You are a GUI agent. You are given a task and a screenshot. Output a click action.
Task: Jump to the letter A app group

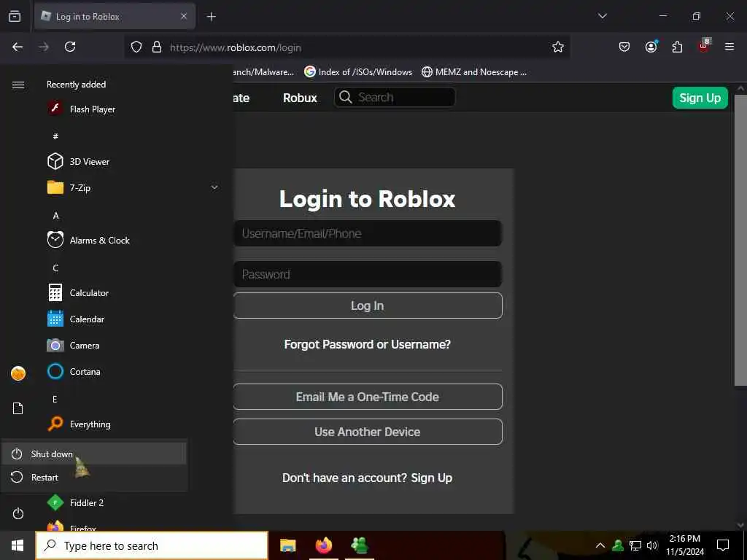[55, 216]
